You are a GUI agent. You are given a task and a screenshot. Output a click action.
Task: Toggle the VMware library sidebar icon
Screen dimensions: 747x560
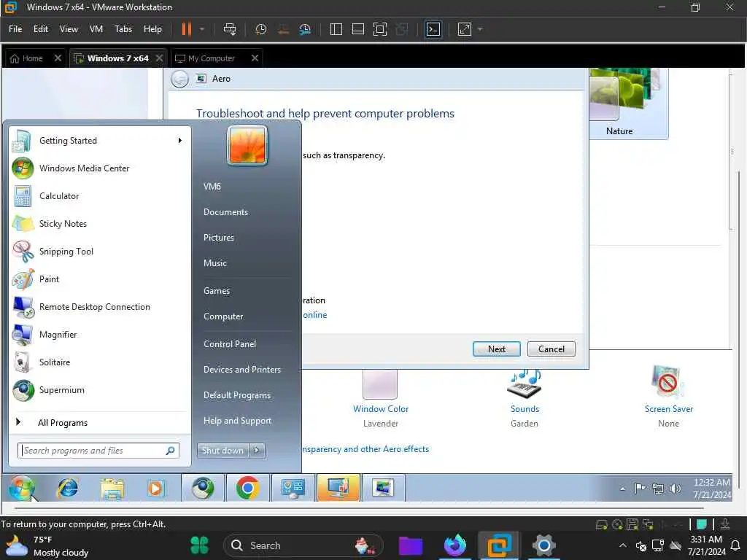(x=336, y=29)
